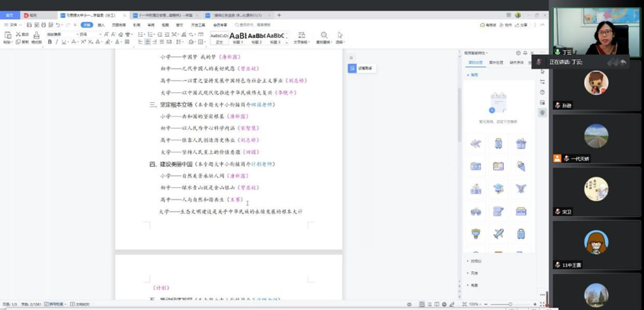Switch to the Page Layout ribbon tab
Screen dimensions: 644x310
point(119,24)
